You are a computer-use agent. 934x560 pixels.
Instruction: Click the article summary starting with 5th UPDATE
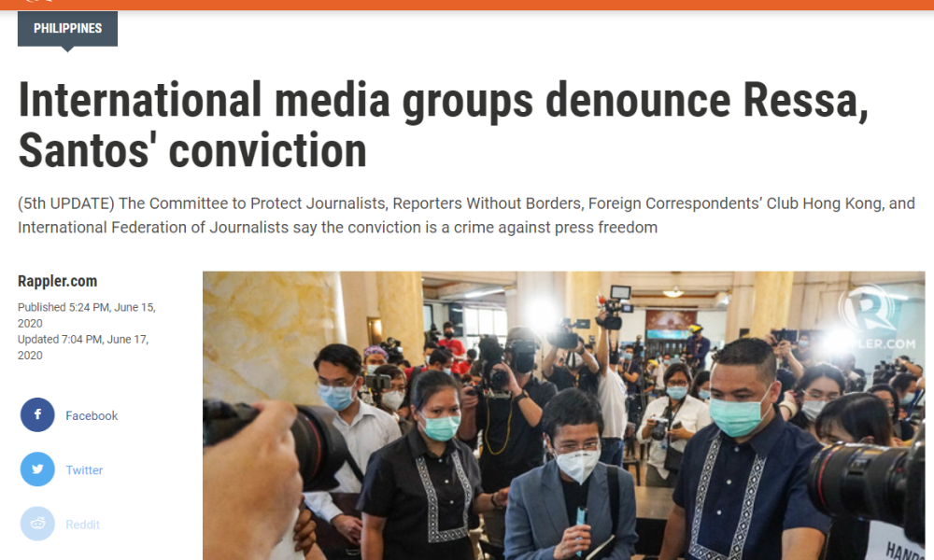466,216
